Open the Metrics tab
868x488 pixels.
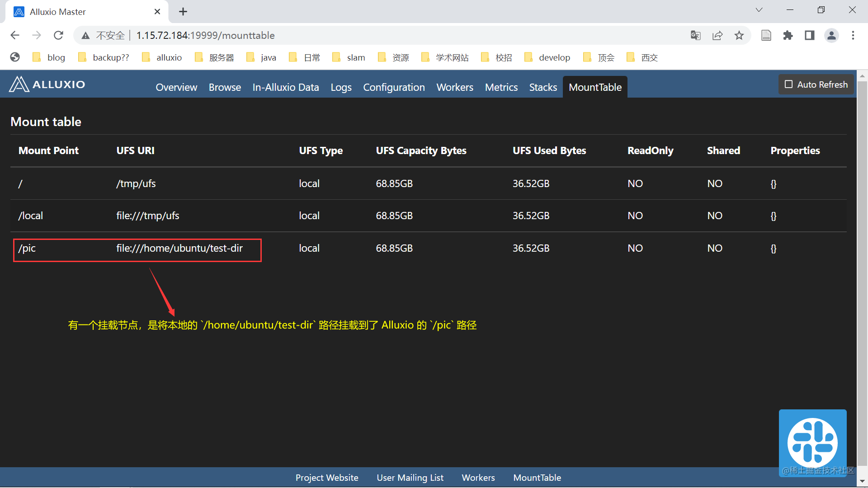(501, 87)
